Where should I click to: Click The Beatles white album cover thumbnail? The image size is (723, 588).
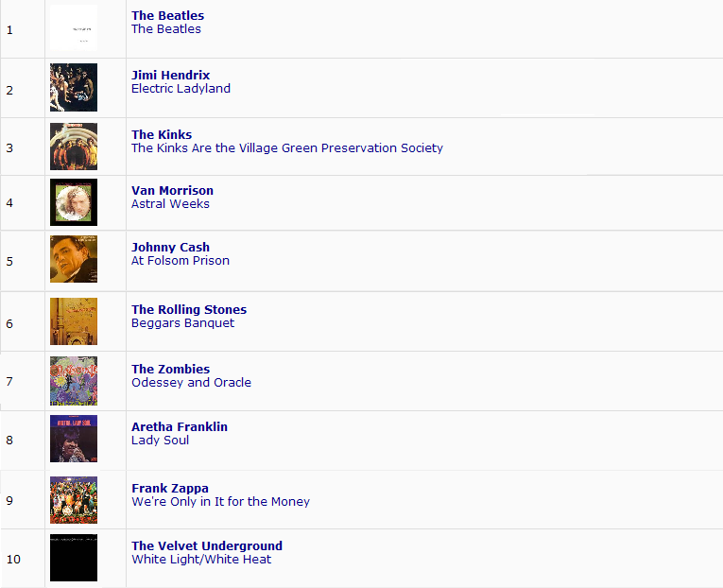[x=74, y=27]
